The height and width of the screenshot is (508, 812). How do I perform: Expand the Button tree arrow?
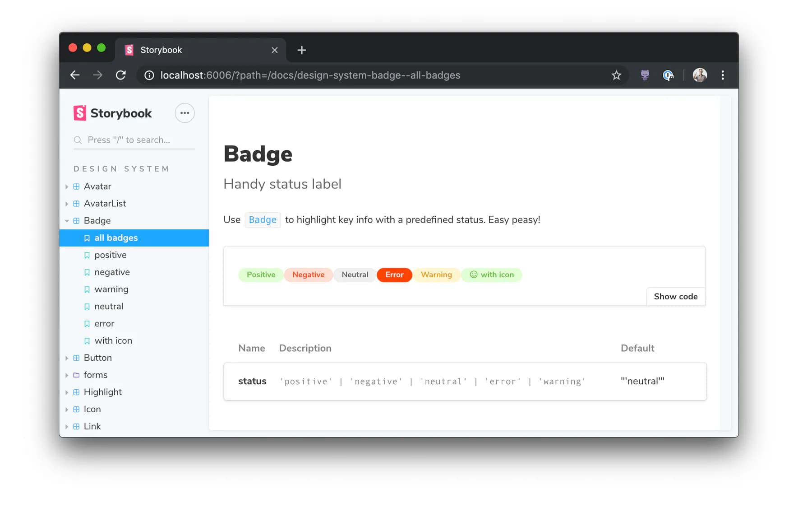point(67,358)
